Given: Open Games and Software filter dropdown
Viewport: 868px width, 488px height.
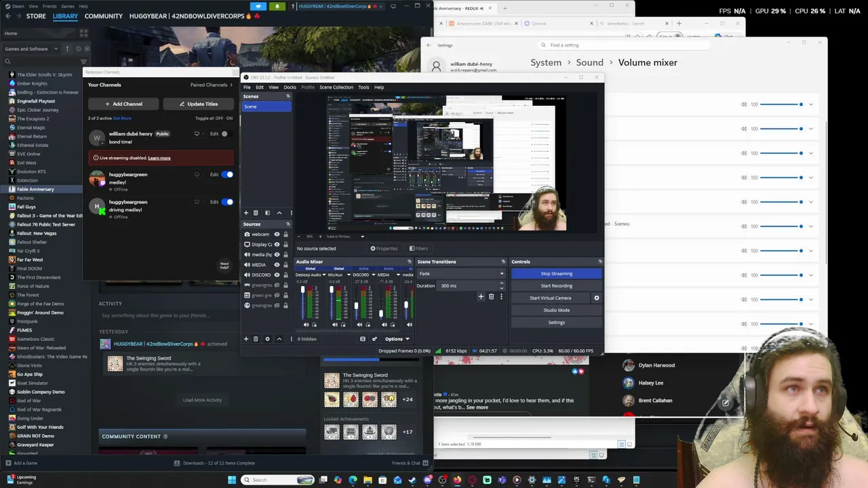Looking at the screenshot, I should point(31,49).
